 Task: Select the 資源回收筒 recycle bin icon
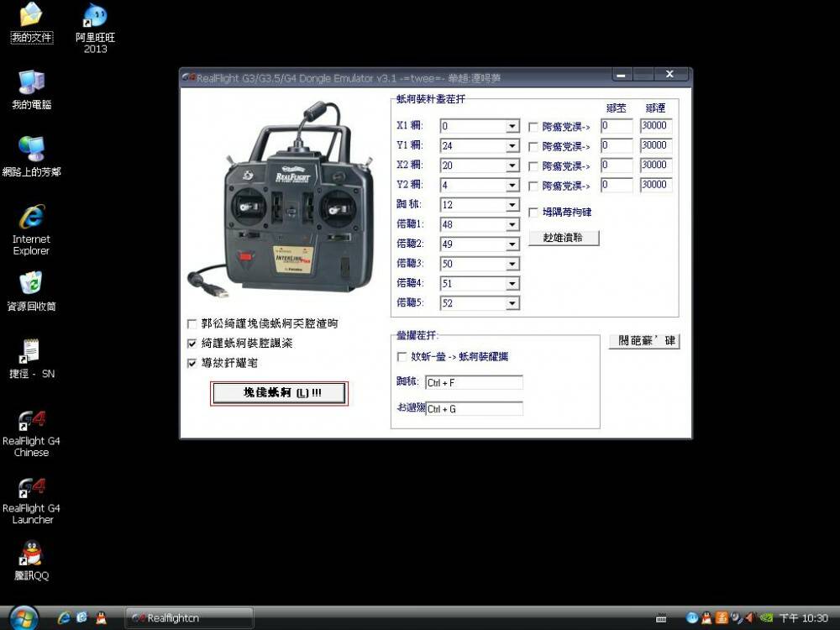tap(32, 291)
